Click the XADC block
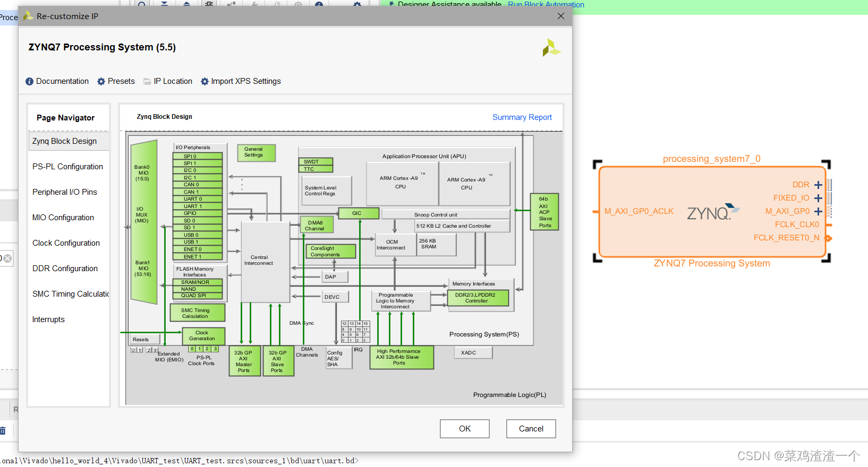868x467 pixels. (x=473, y=353)
